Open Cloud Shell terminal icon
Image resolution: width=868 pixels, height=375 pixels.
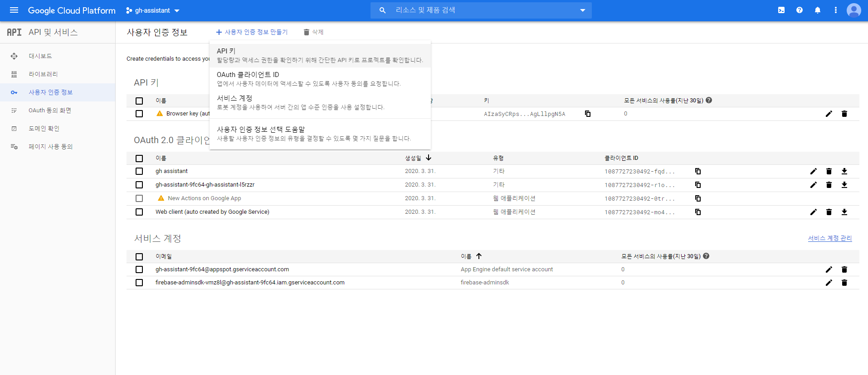pos(781,10)
